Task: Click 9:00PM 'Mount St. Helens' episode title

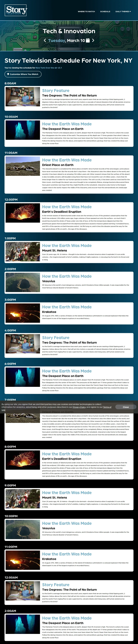Action: [x=55, y=497]
